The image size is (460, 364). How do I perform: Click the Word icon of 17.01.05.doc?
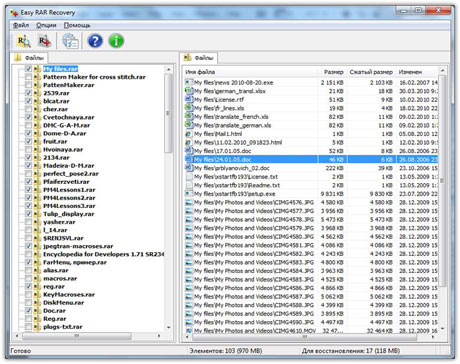coord(189,151)
